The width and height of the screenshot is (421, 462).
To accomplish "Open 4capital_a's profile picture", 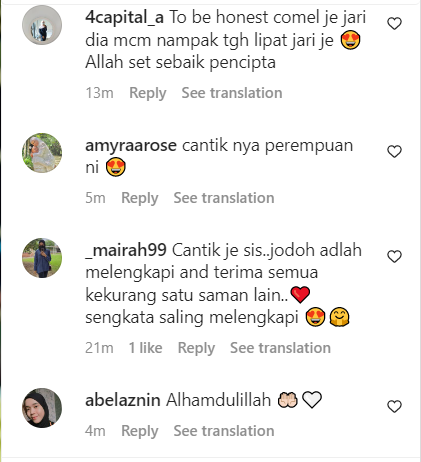I will [42, 25].
